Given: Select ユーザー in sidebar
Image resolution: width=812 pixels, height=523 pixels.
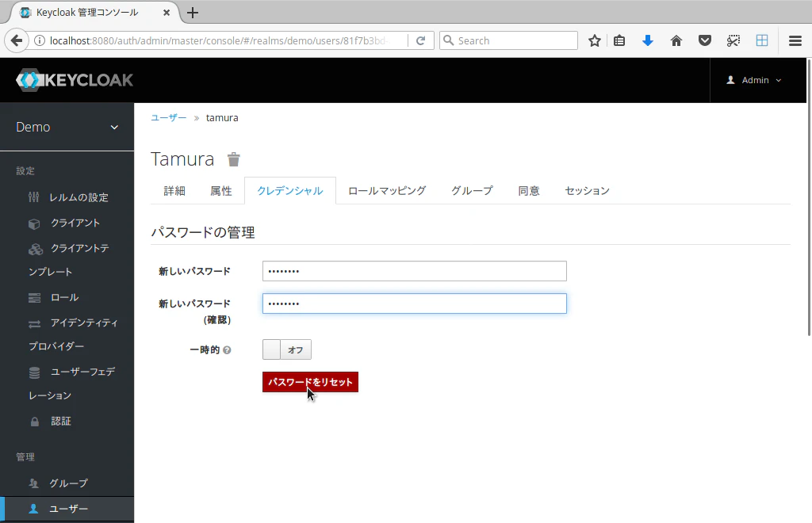Looking at the screenshot, I should click(67, 509).
